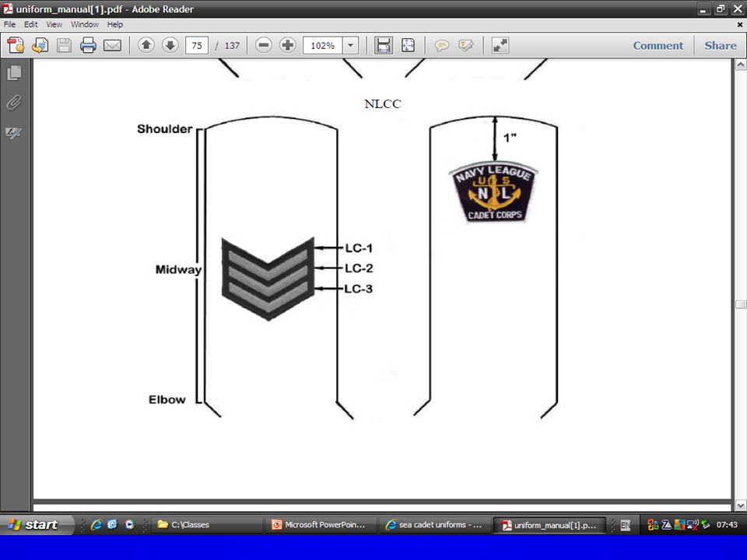
Task: Click the LC-2 label on the diagram
Action: 359,268
